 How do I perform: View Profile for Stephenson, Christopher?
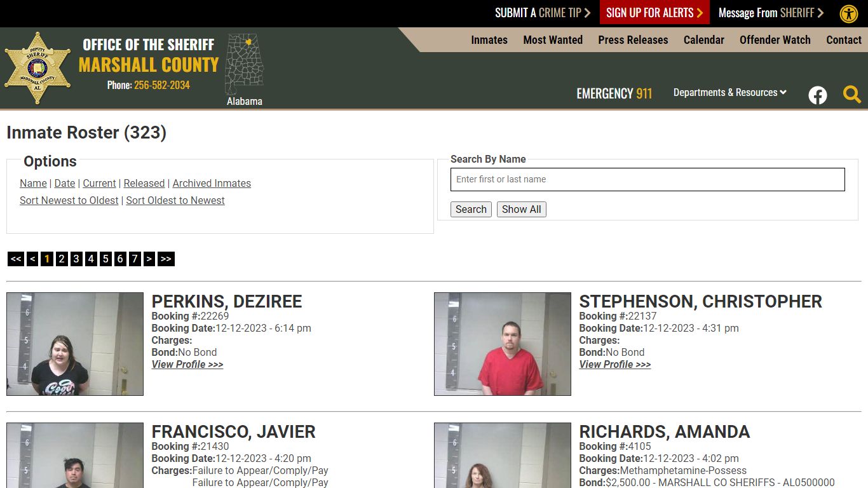[615, 364]
